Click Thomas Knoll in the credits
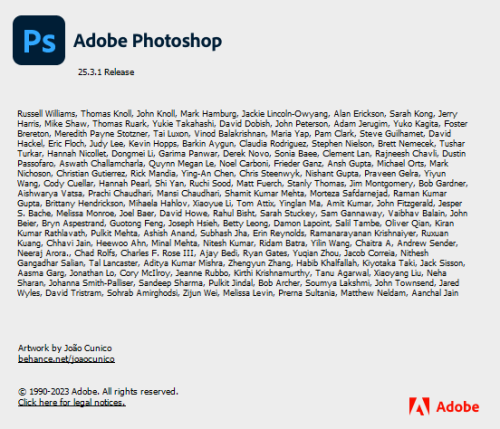This screenshot has height=429, width=500. 106,114
